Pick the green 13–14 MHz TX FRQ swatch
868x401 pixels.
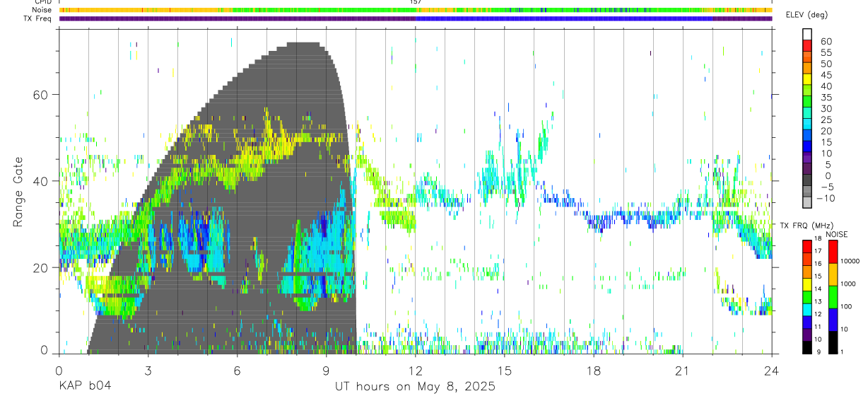(807, 296)
